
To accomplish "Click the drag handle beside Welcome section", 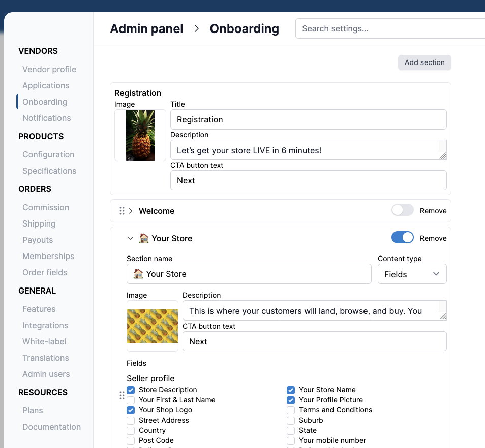I will [x=122, y=211].
